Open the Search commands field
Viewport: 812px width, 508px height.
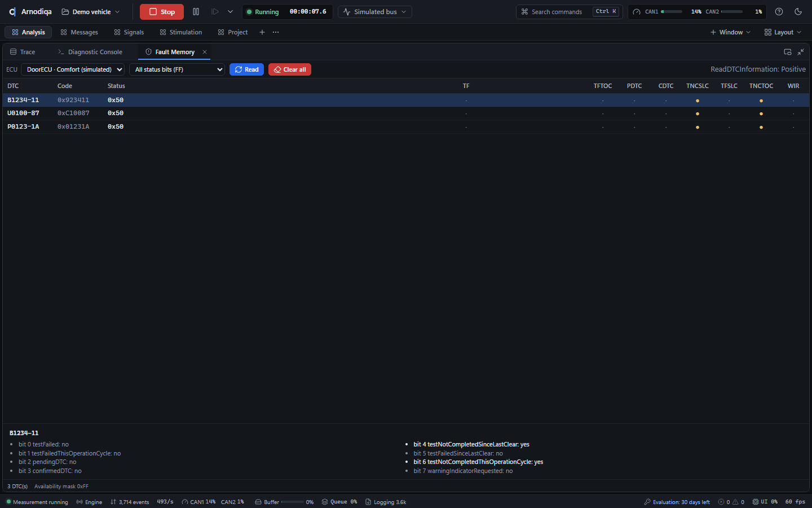click(569, 12)
